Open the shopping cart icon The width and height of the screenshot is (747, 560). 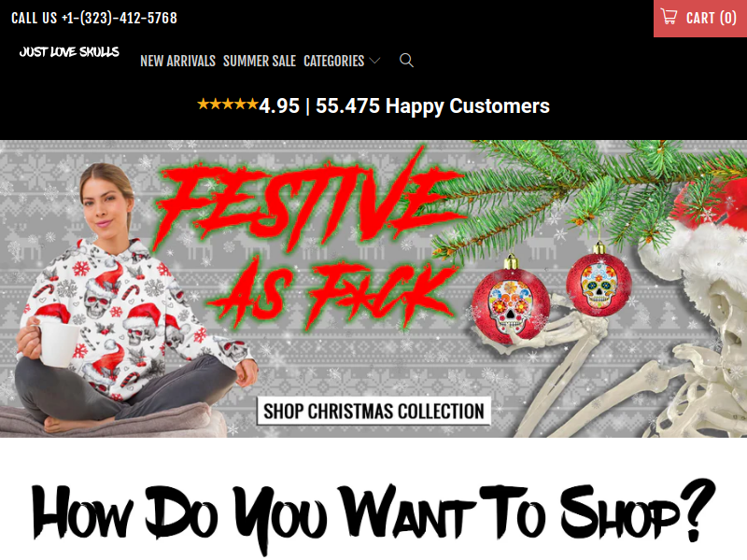click(x=669, y=17)
